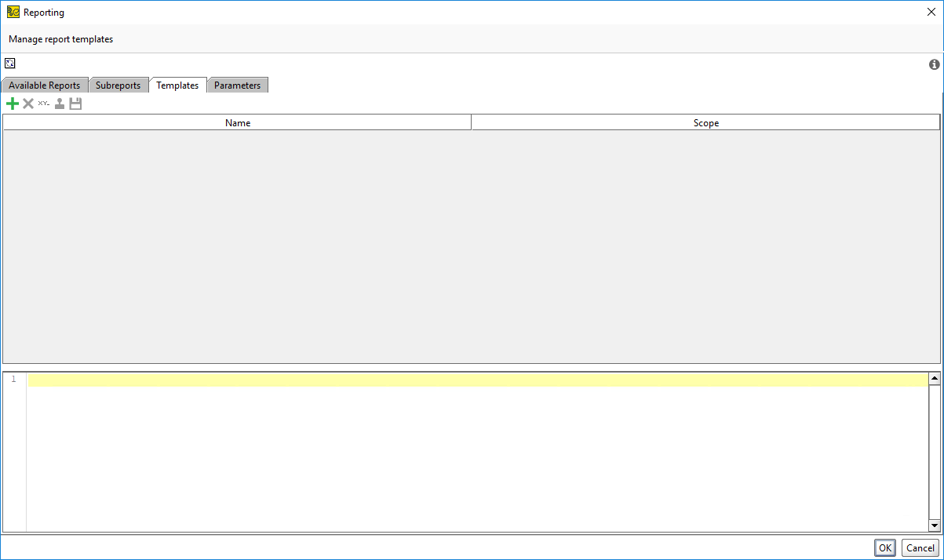The image size is (944, 560).
Task: Open the info tooltip on the right
Action: click(934, 64)
